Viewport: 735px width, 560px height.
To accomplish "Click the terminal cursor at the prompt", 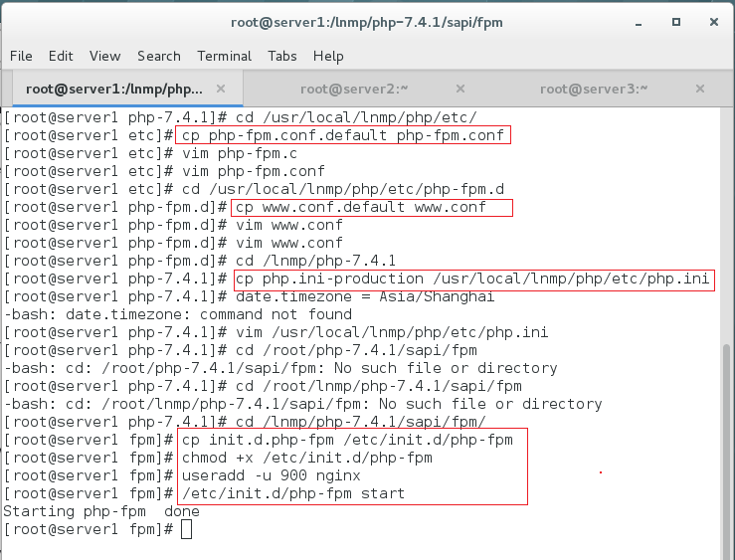I will [x=186, y=529].
